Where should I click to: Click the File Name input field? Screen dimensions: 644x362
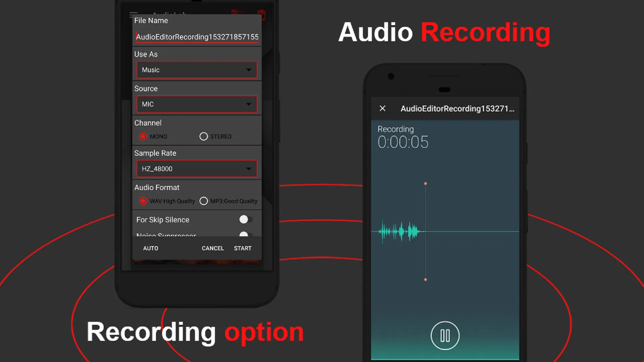click(x=197, y=37)
